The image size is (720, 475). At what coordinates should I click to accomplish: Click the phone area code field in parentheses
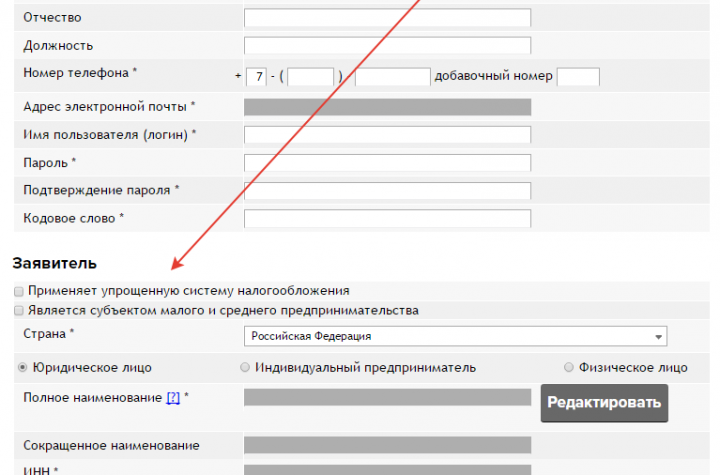click(x=311, y=77)
